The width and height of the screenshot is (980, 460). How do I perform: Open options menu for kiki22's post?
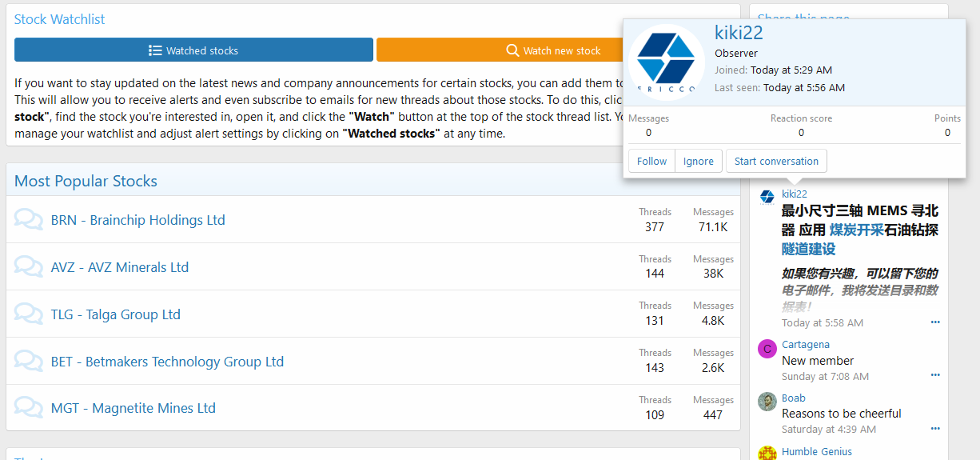[x=935, y=322]
